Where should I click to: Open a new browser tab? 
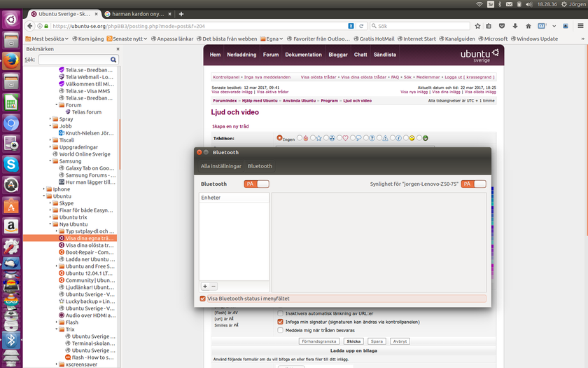pos(181,14)
